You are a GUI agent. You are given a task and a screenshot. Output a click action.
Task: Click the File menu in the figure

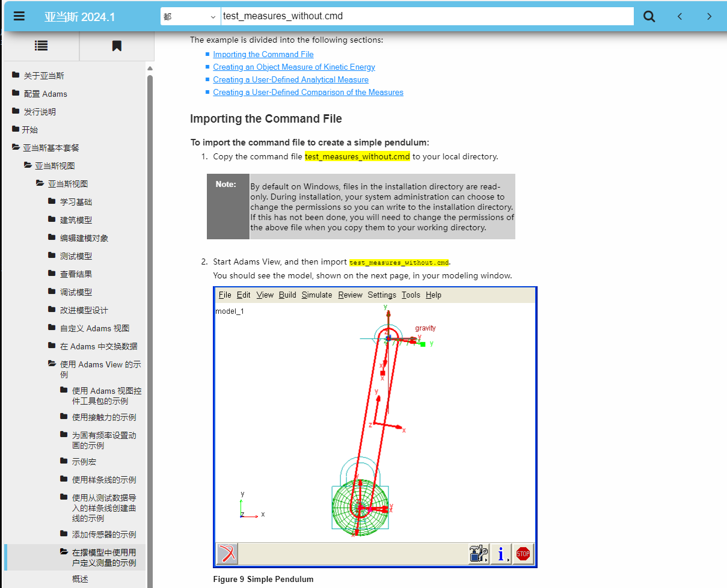225,295
